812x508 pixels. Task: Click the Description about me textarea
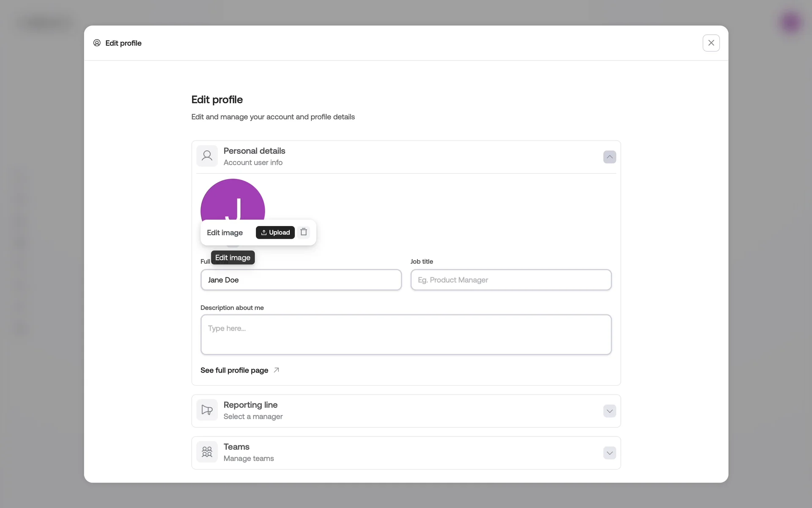406,334
